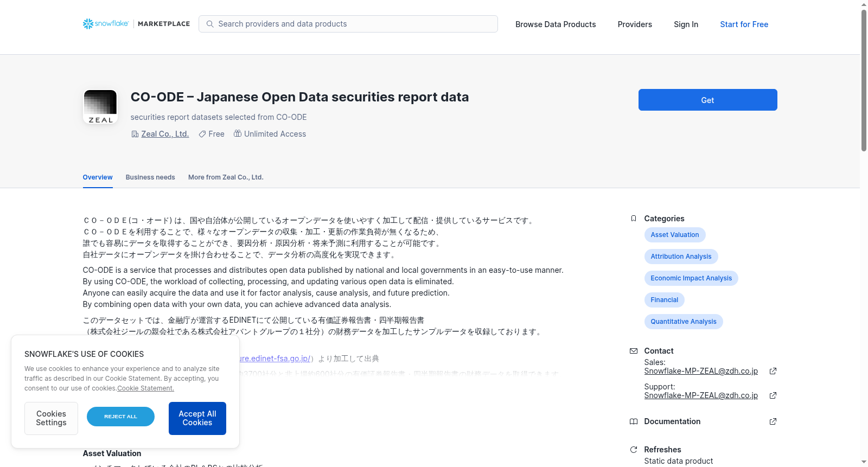
Task: Click Start for Free link
Action: (x=744, y=24)
